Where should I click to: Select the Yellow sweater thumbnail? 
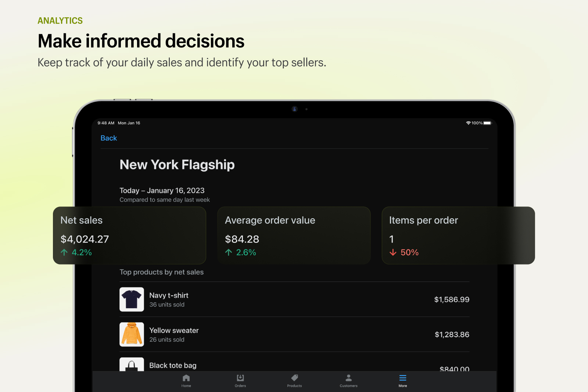point(132,334)
